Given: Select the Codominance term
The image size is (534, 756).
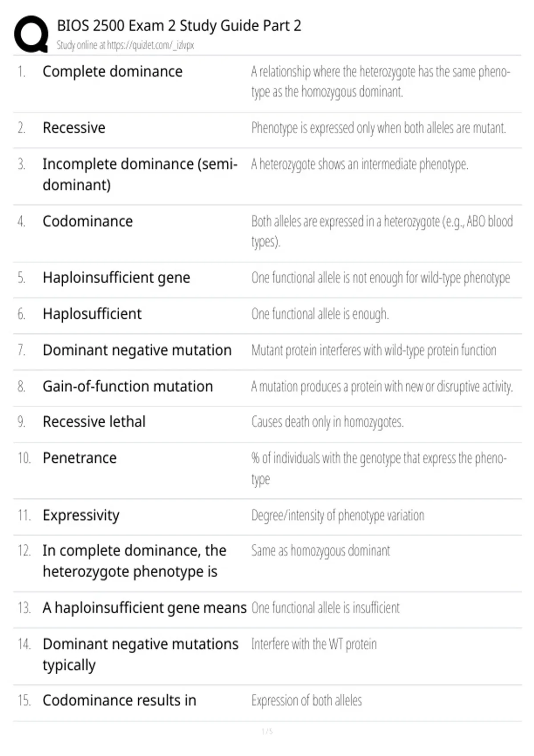Looking at the screenshot, I should click(88, 221).
